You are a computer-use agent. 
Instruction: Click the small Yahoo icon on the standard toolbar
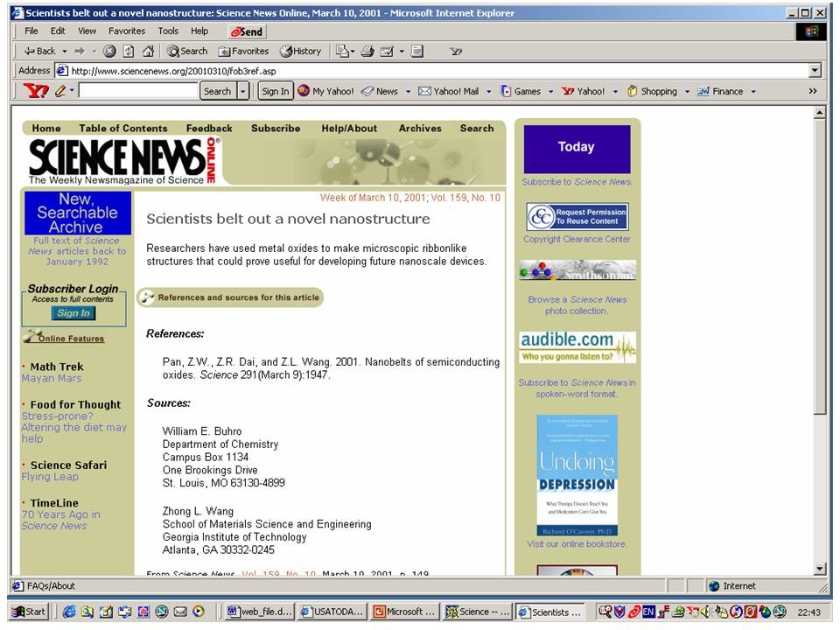tap(456, 52)
